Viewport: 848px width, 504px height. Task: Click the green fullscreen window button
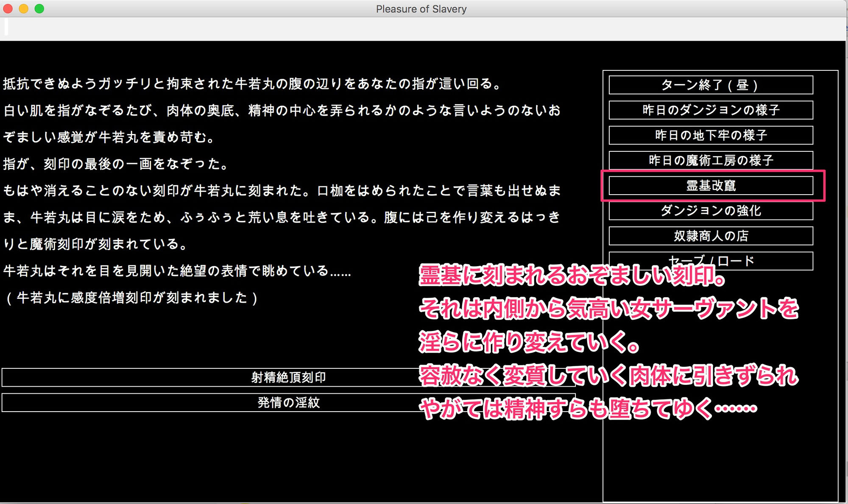click(39, 8)
